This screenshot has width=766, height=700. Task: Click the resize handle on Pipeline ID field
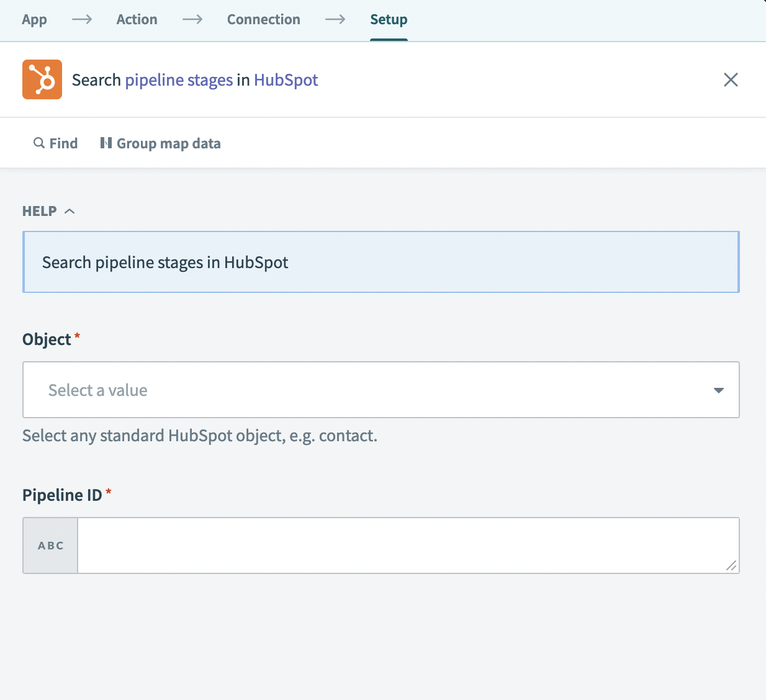(732, 567)
